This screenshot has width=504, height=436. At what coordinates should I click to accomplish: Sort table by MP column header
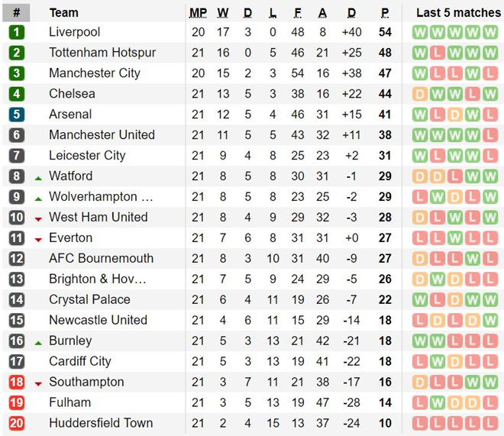[198, 13]
